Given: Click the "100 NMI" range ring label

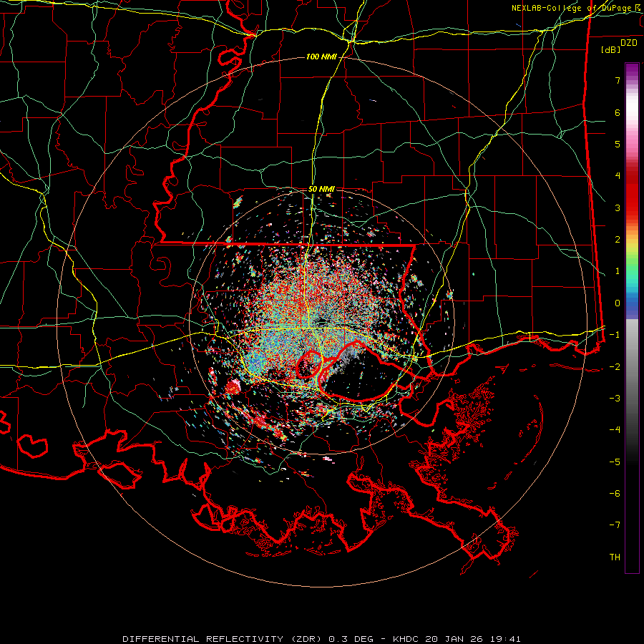Looking at the screenshot, I should pos(321,57).
